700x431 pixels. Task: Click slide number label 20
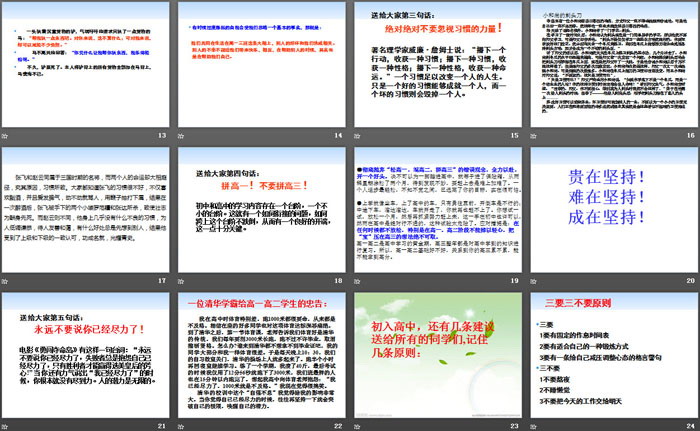tap(691, 280)
